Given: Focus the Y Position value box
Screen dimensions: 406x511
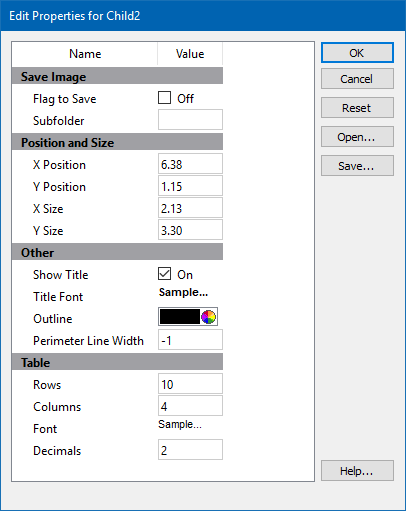Looking at the screenshot, I should click(x=190, y=186).
